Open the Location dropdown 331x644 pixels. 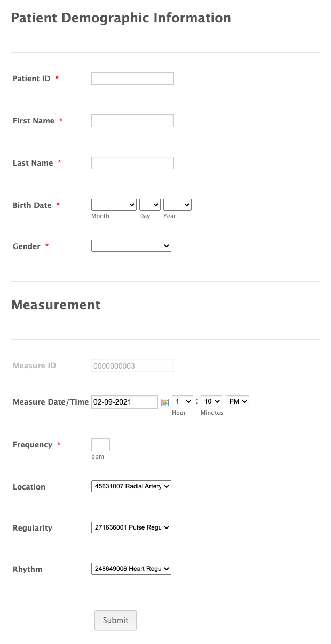point(131,486)
